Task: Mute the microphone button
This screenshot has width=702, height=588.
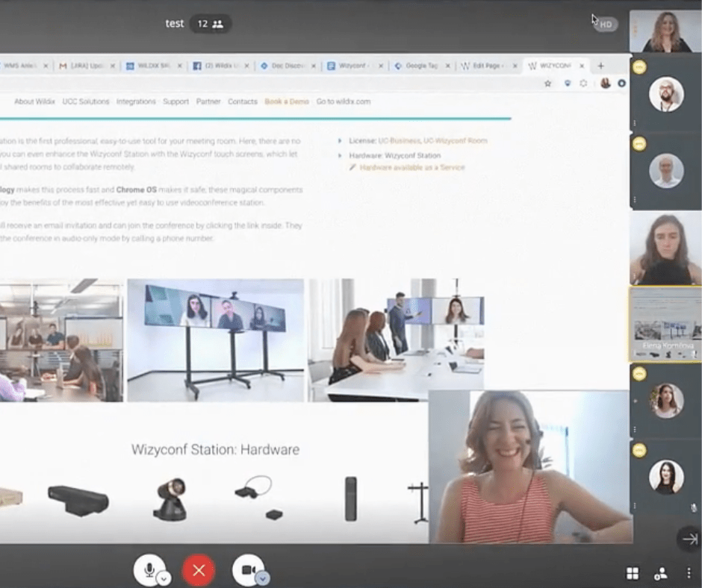Action: [149, 569]
